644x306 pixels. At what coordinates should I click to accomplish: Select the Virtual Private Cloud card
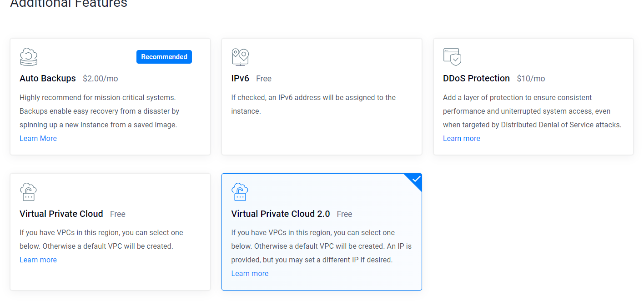pyautogui.click(x=110, y=232)
